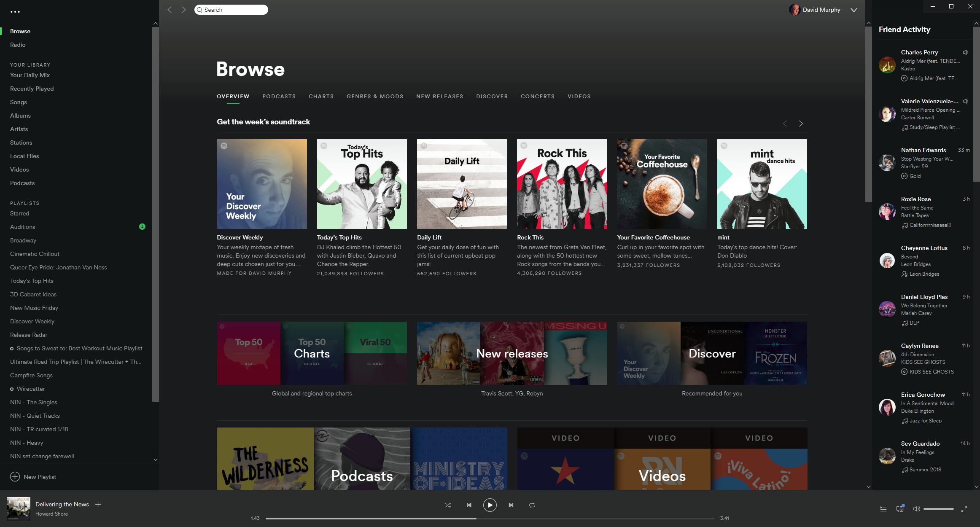Click the New Playlist plus icon
The height and width of the screenshot is (527, 980).
point(15,476)
